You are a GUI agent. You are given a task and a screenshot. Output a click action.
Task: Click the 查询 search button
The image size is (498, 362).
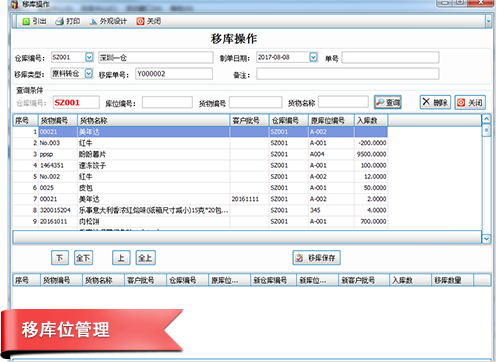coord(388,102)
